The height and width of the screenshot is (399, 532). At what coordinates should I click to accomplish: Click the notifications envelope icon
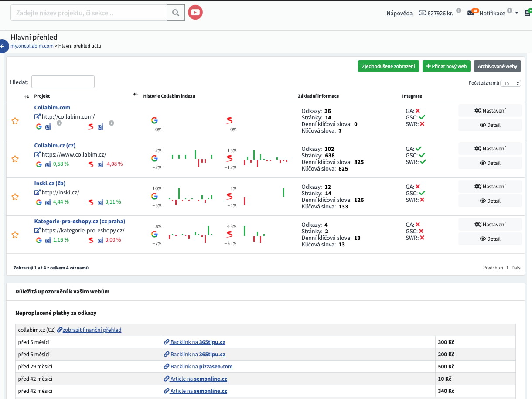tap(471, 13)
